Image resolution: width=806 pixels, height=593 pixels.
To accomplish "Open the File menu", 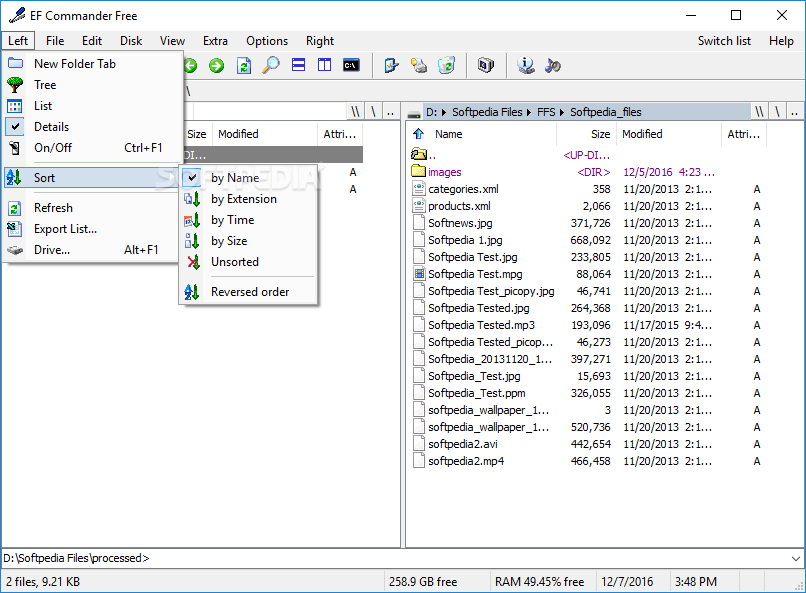I will (x=55, y=41).
